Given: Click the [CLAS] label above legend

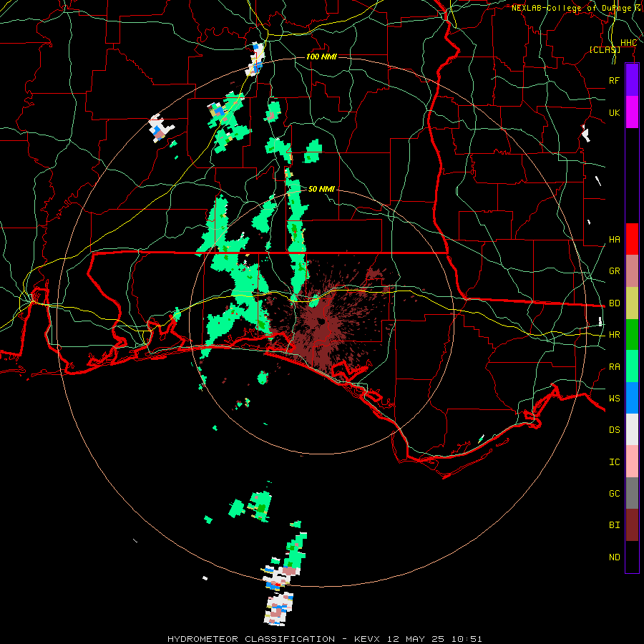Looking at the screenshot, I should click(x=605, y=49).
